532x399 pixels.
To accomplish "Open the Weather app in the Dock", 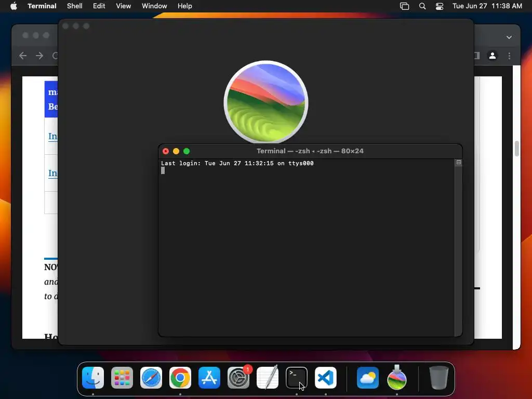I will (368, 378).
